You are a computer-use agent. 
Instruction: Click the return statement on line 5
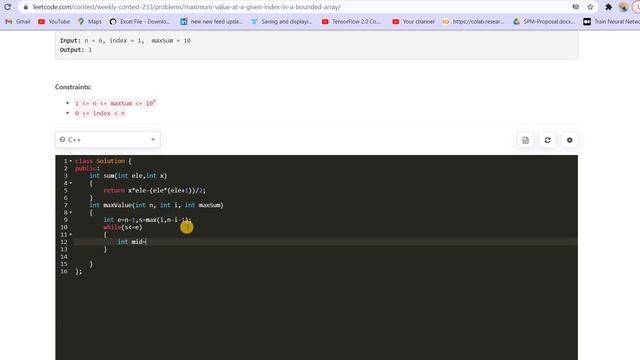tap(154, 190)
